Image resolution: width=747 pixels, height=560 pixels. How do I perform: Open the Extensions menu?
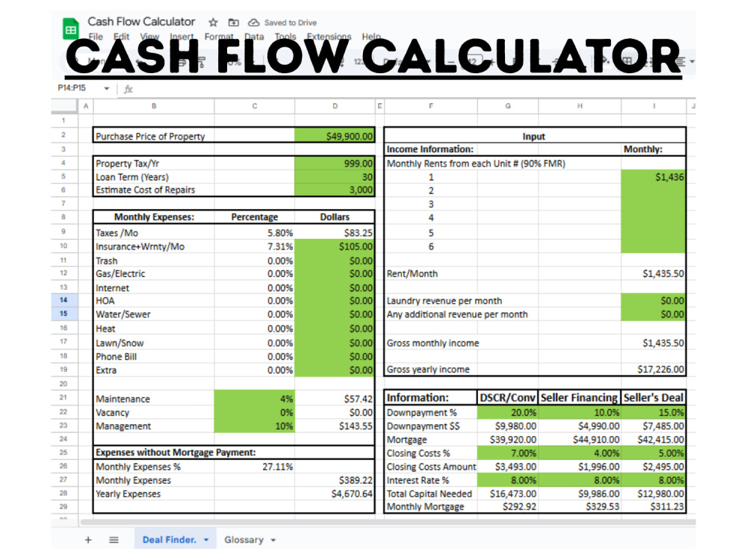point(329,36)
